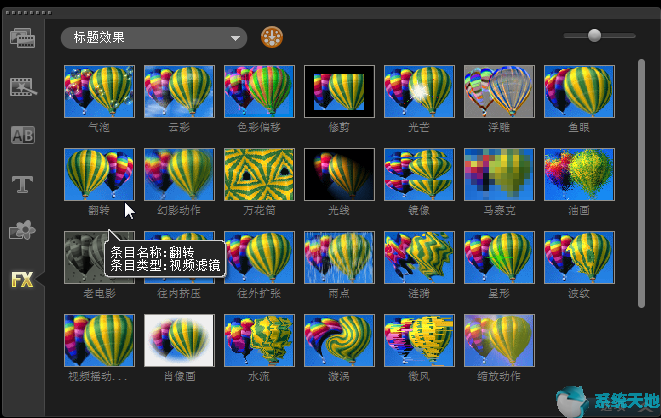Open the Graphic library flower icon
Viewport: 661px width, 418px height.
pos(23,230)
